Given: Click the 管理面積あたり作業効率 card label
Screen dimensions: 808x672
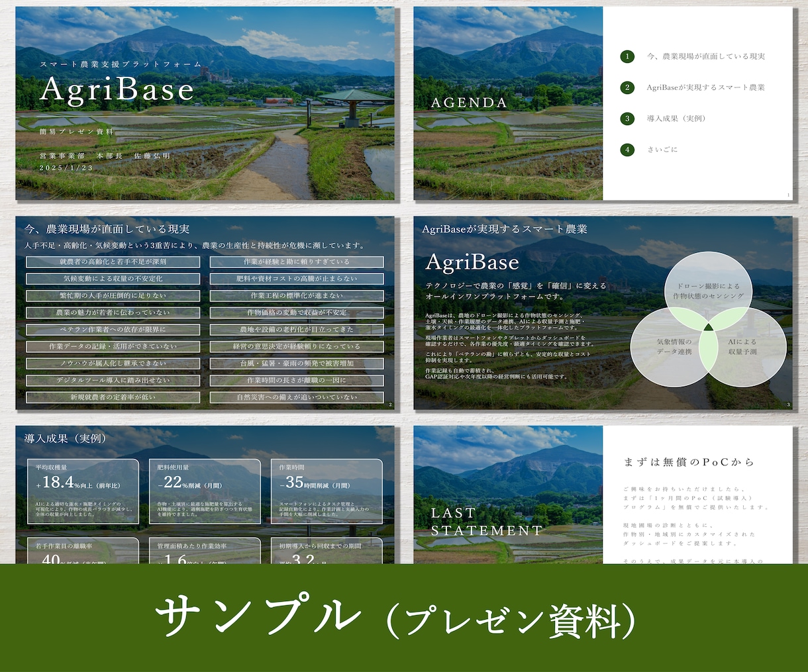Looking at the screenshot, I should 192,546.
